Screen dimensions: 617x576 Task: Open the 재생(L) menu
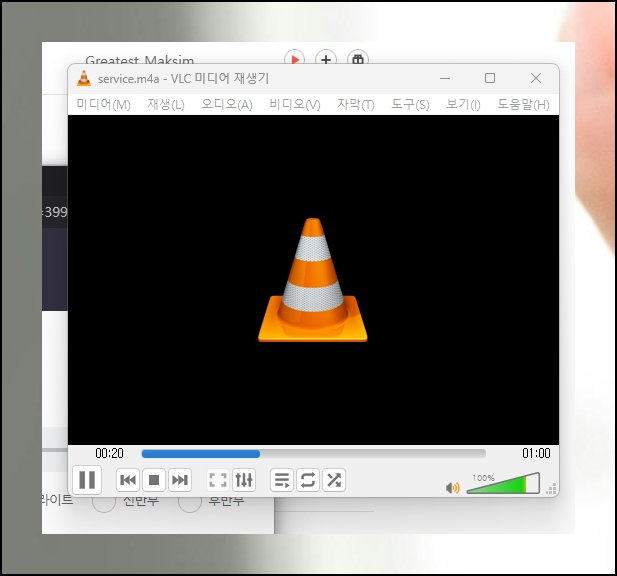[x=166, y=105]
